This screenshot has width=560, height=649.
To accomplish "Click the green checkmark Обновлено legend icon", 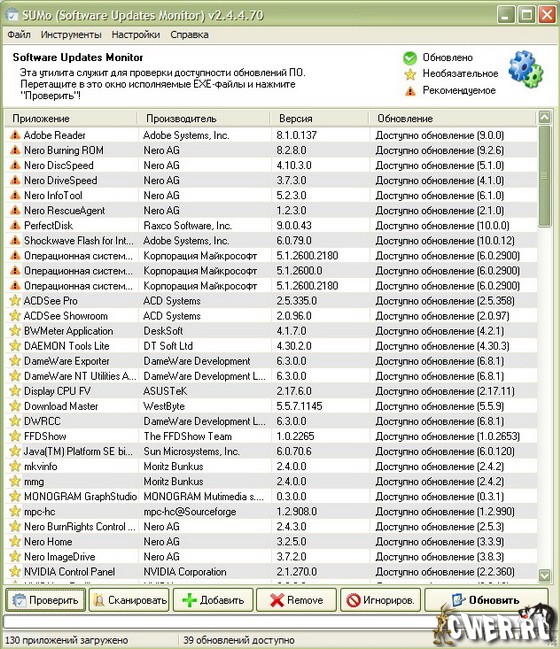I will (410, 58).
